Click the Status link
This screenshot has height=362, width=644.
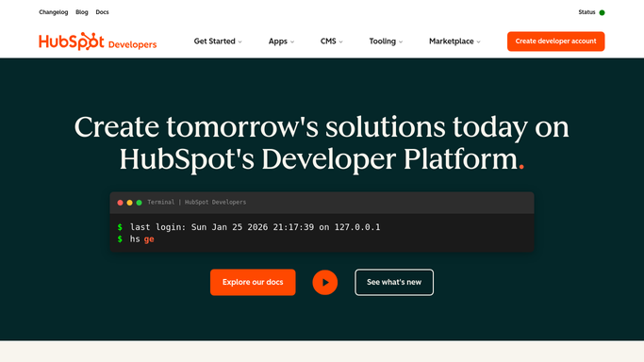pos(586,12)
